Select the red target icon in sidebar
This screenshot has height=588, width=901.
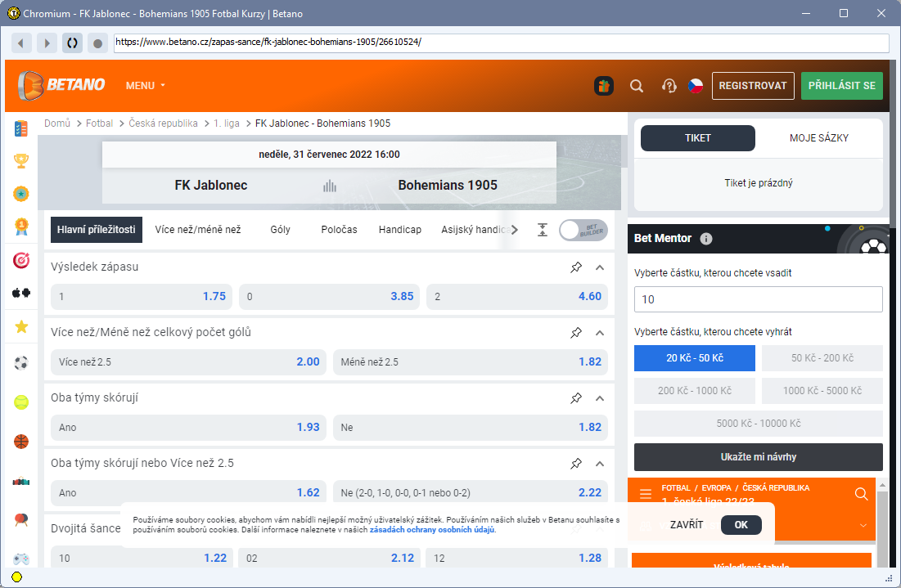pyautogui.click(x=21, y=260)
